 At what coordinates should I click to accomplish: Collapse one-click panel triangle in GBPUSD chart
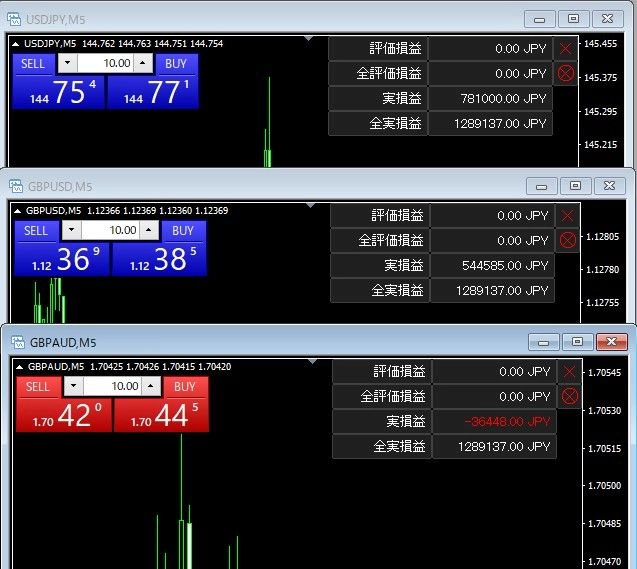tap(17, 211)
